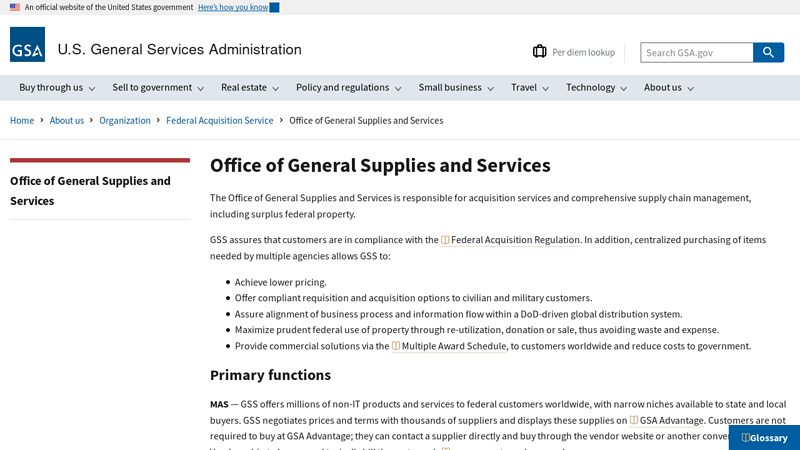Open the Glossary button
Image resolution: width=800 pixels, height=450 pixels.
click(764, 438)
